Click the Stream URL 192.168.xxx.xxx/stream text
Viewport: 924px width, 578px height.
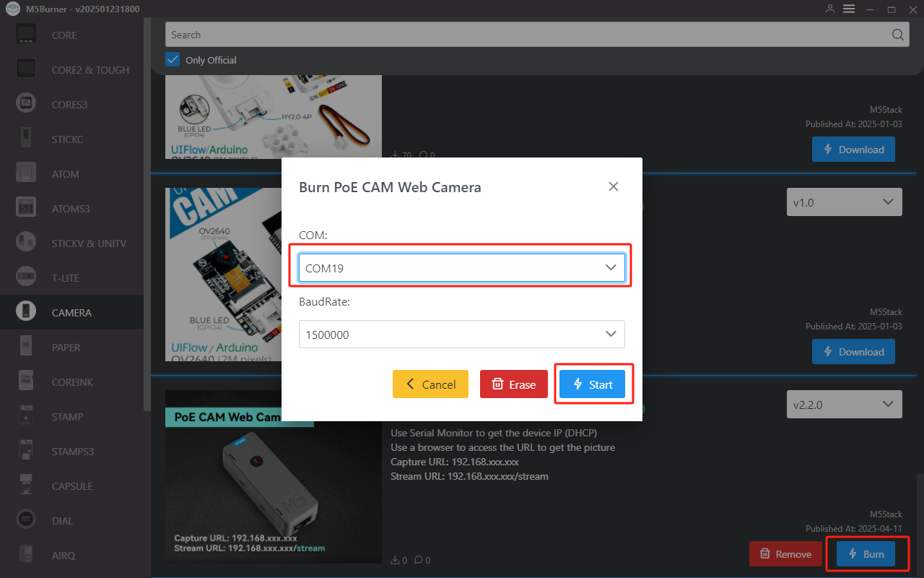point(469,476)
